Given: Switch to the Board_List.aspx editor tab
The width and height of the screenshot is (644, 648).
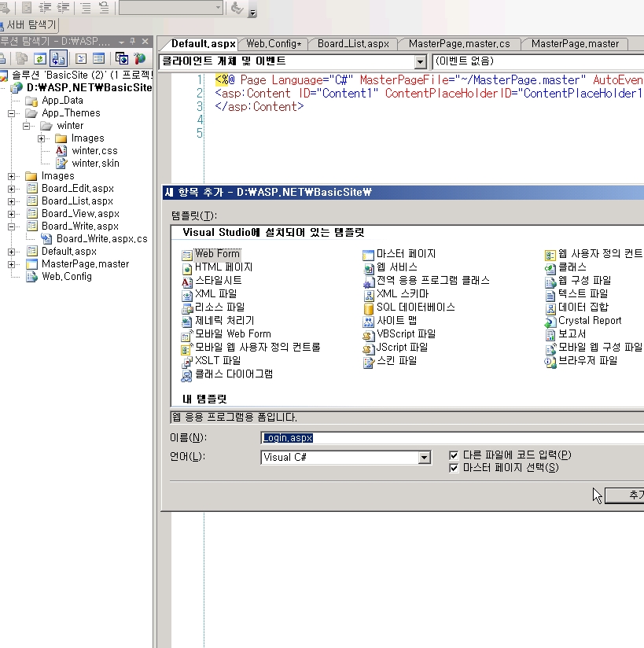Looking at the screenshot, I should coord(353,44).
